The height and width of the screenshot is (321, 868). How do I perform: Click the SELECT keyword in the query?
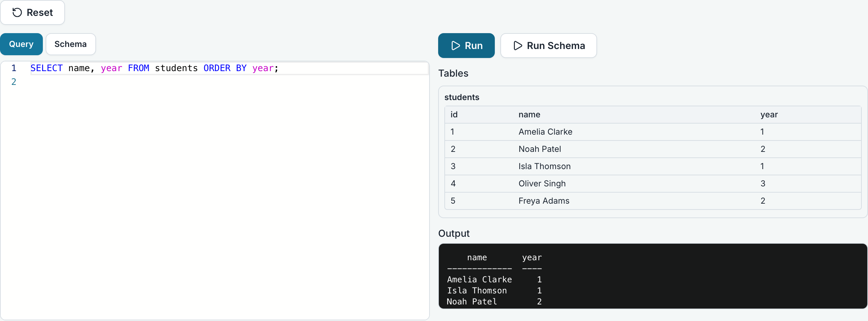(47, 68)
